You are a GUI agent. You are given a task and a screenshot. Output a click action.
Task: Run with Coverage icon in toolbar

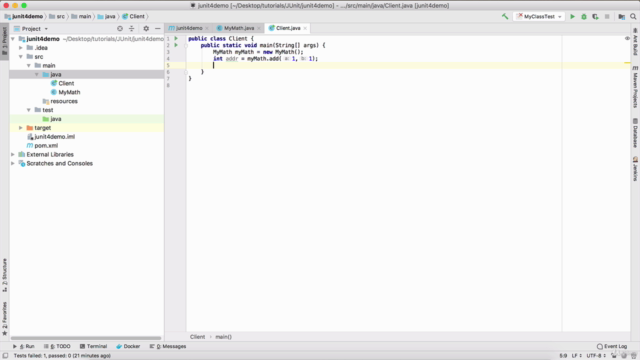[x=596, y=16]
